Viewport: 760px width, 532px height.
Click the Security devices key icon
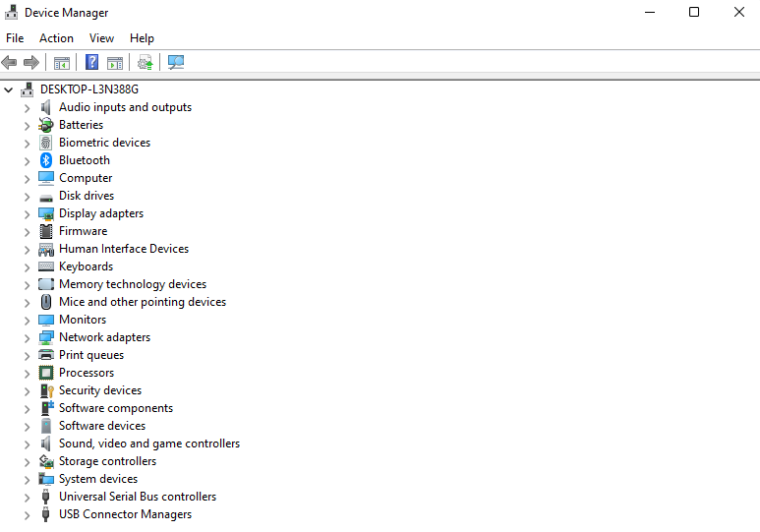pyautogui.click(x=47, y=390)
